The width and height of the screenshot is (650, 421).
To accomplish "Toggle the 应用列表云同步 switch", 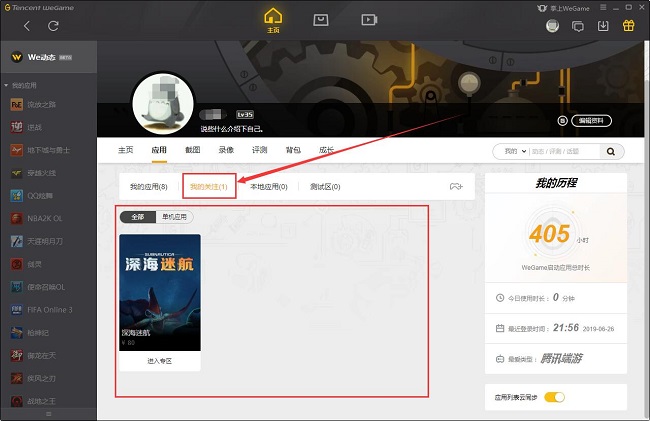I will click(554, 397).
